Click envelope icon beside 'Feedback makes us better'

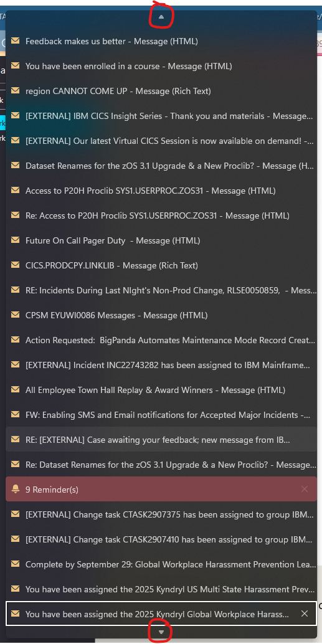coord(15,40)
